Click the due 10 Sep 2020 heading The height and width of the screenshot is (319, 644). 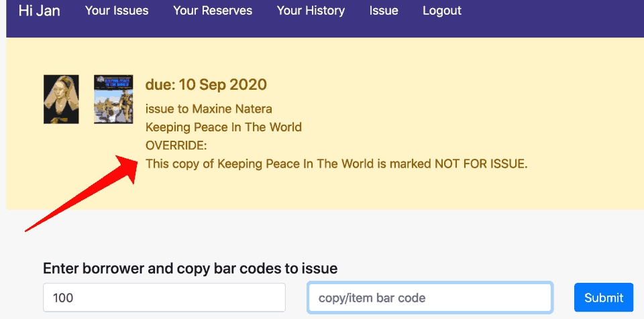tap(206, 85)
